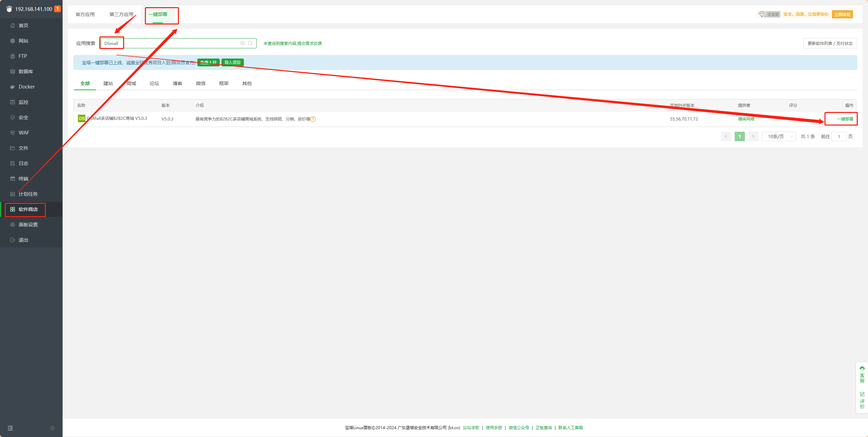Click the go-to page number input
This screenshot has height=437, width=868.
(839, 136)
